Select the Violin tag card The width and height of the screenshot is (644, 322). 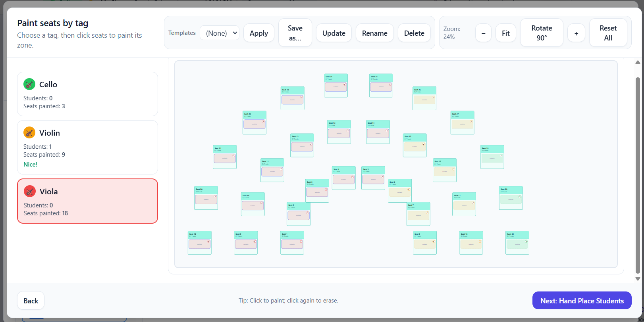(87, 147)
